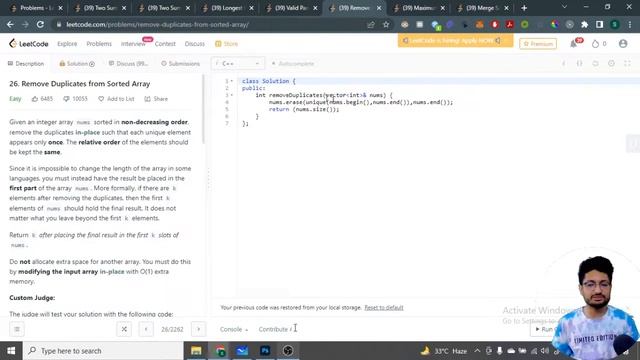
Task: Open the Problems menu item
Action: point(99,44)
